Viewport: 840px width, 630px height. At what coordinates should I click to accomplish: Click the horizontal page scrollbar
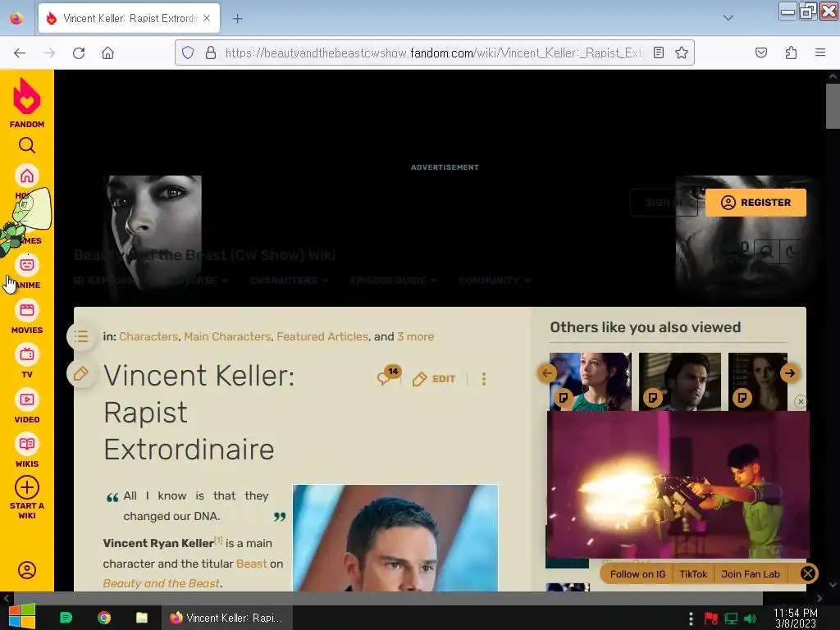pyautogui.click(x=388, y=598)
